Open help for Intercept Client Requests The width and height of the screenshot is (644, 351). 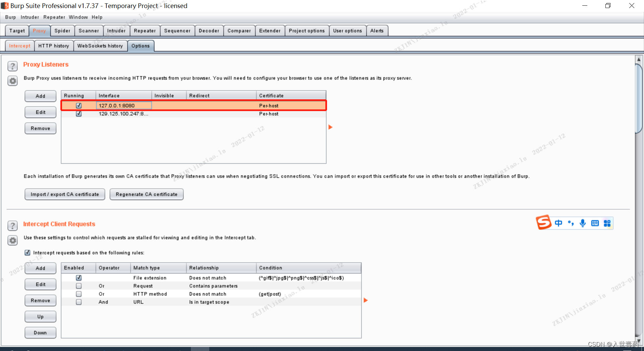point(12,226)
